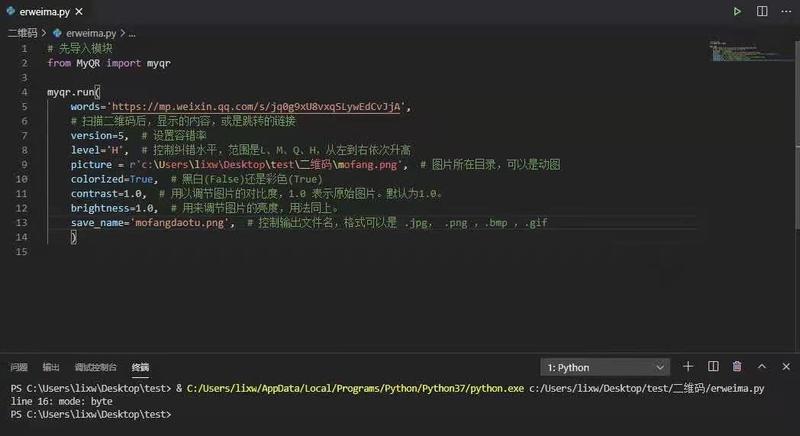The image size is (800, 436).
Task: Click the 二维码 folder breadcrumb
Action: 22,33
